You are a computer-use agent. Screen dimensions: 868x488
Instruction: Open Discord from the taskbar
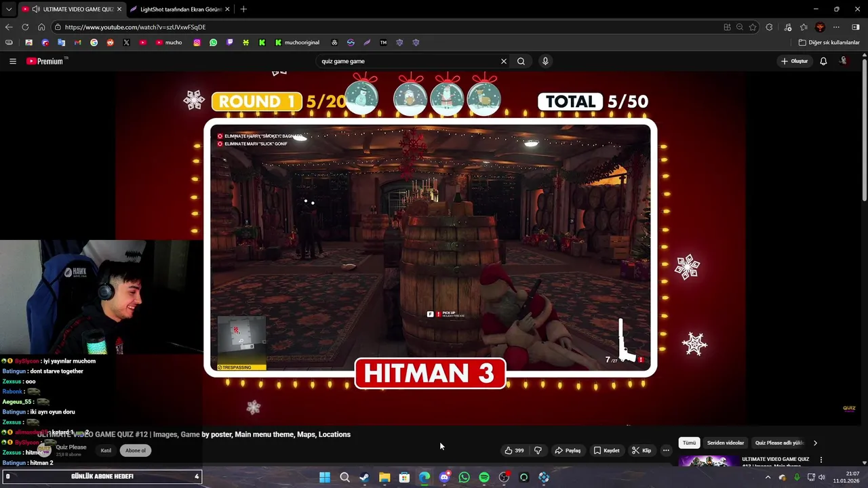444,477
